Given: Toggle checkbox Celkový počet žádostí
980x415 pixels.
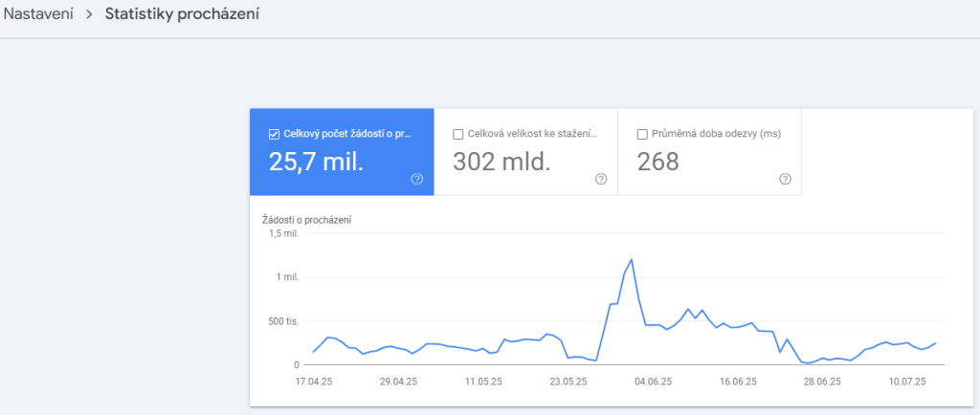Looking at the screenshot, I should coord(273,134).
